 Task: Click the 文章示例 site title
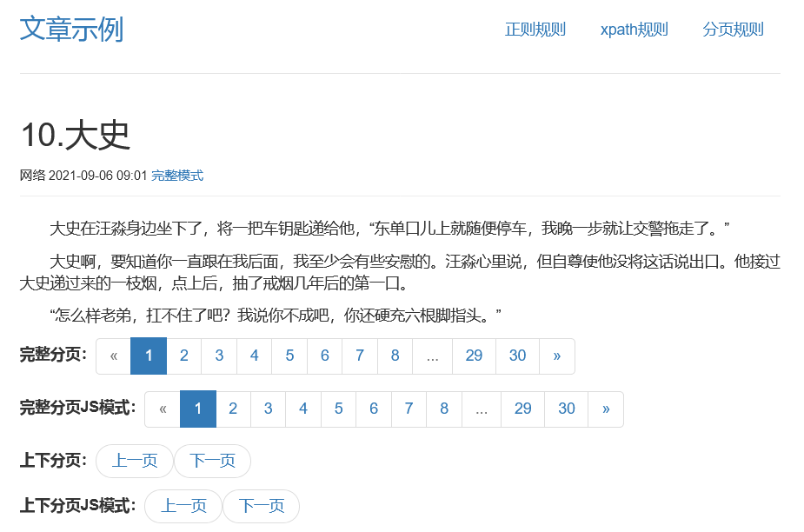[72, 29]
